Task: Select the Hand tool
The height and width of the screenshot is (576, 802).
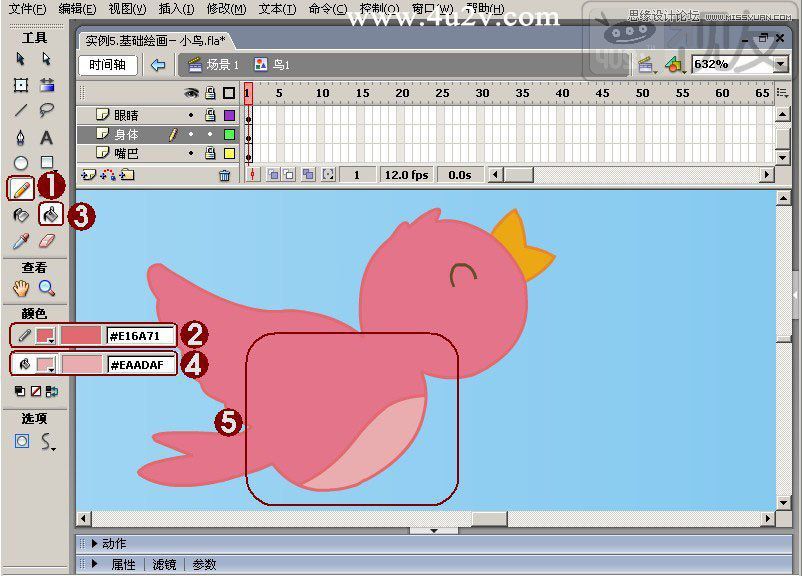Action: (21, 288)
